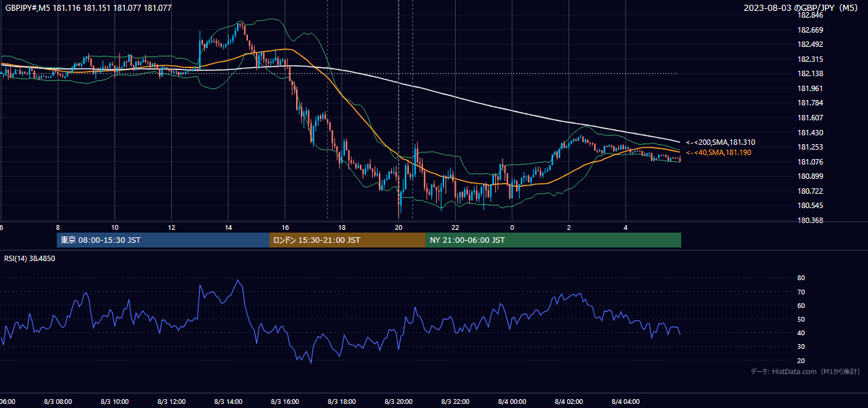Image resolution: width=868 pixels, height=408 pixels.
Task: Click the 8/3 22:00 time axis label
Action: [455, 402]
